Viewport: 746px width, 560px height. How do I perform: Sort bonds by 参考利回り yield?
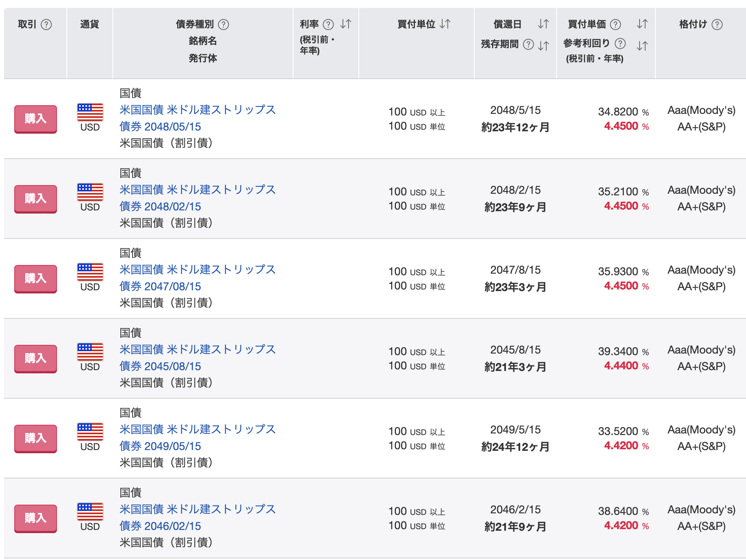642,45
